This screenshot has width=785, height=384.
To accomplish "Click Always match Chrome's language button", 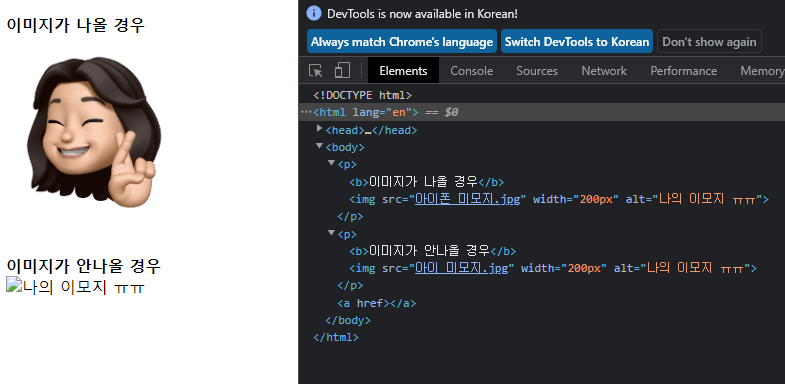I will click(x=402, y=42).
